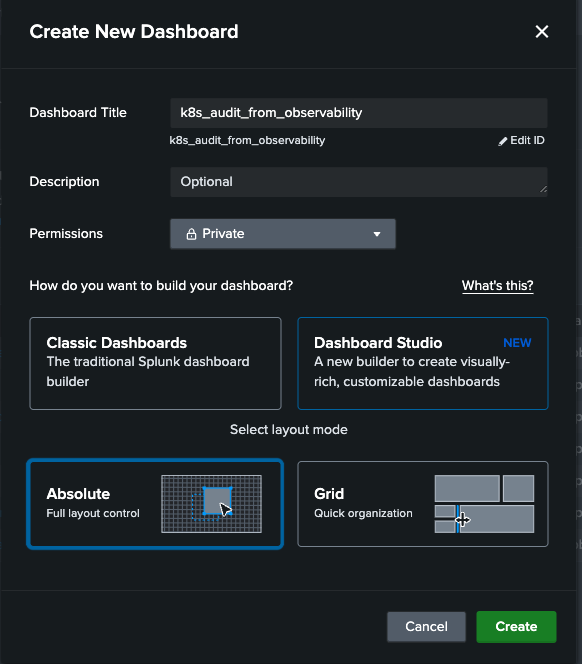Choose the Classic Dashboards builder card

[155, 363]
